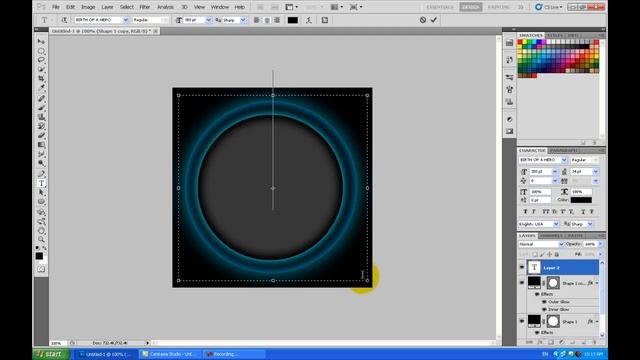The height and width of the screenshot is (360, 640).
Task: Select the Crop tool
Action: coord(41,78)
